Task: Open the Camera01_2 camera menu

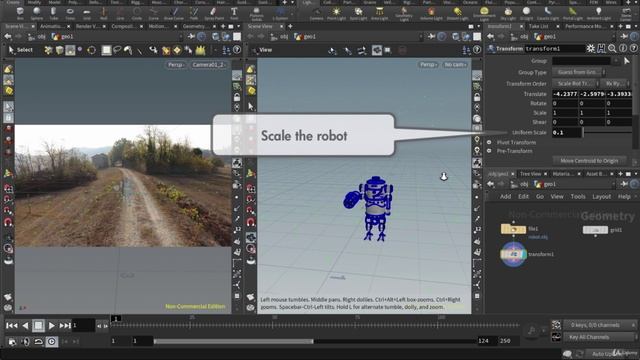Action: tap(209, 64)
